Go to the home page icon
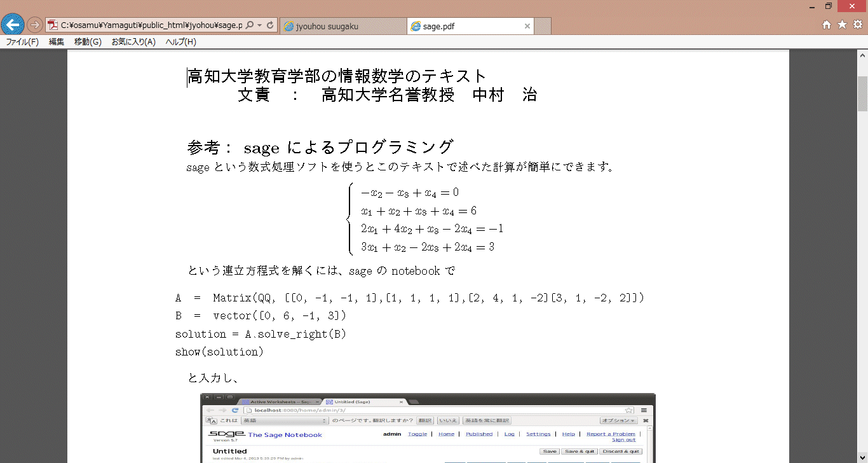The width and height of the screenshot is (868, 463). 827,25
